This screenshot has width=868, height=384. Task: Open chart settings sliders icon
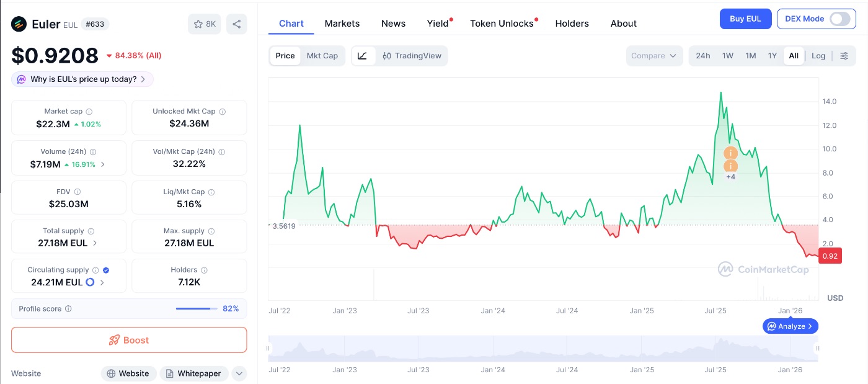844,56
